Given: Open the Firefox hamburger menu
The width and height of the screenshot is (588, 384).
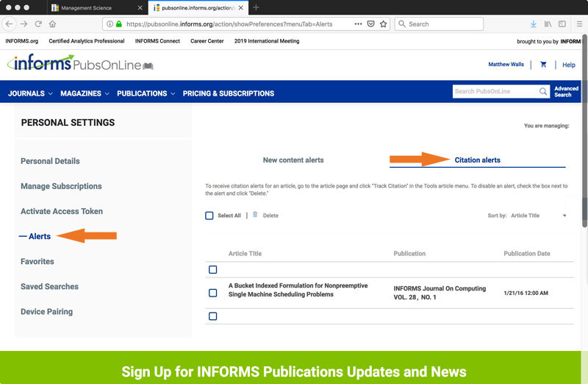Looking at the screenshot, I should (x=579, y=24).
